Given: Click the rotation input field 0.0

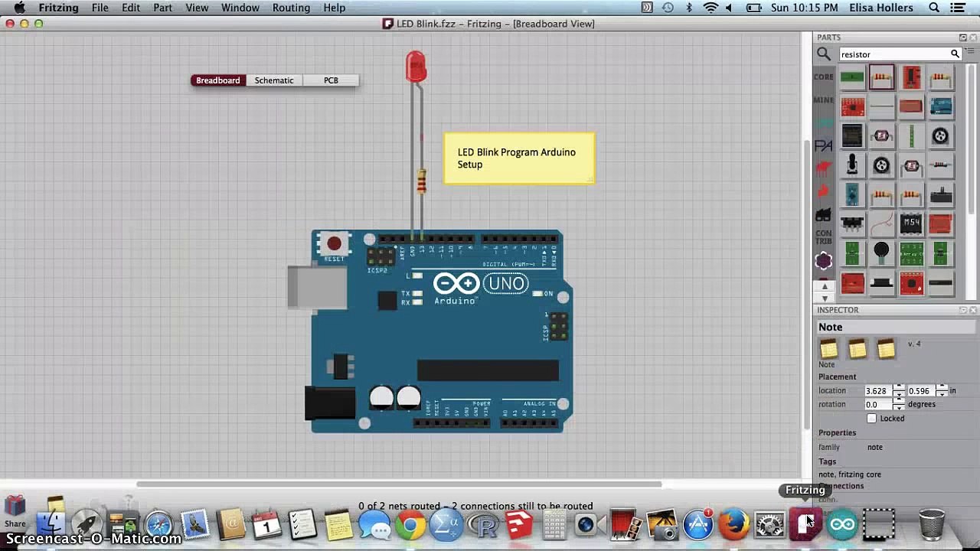Looking at the screenshot, I should [x=880, y=404].
